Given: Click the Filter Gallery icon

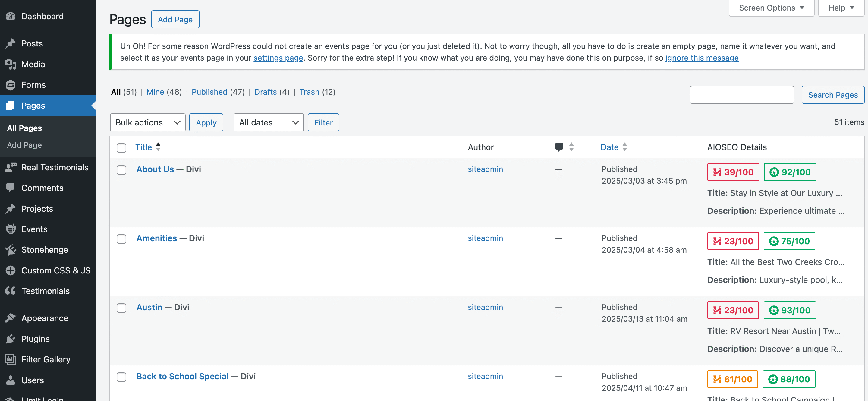Looking at the screenshot, I should [x=11, y=359].
